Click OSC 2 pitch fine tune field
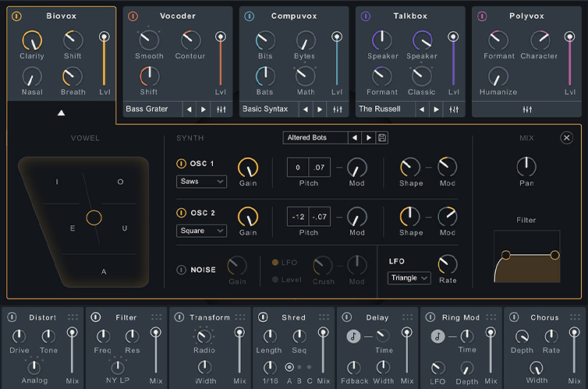Viewport: 588px width, 389px height. [x=320, y=217]
